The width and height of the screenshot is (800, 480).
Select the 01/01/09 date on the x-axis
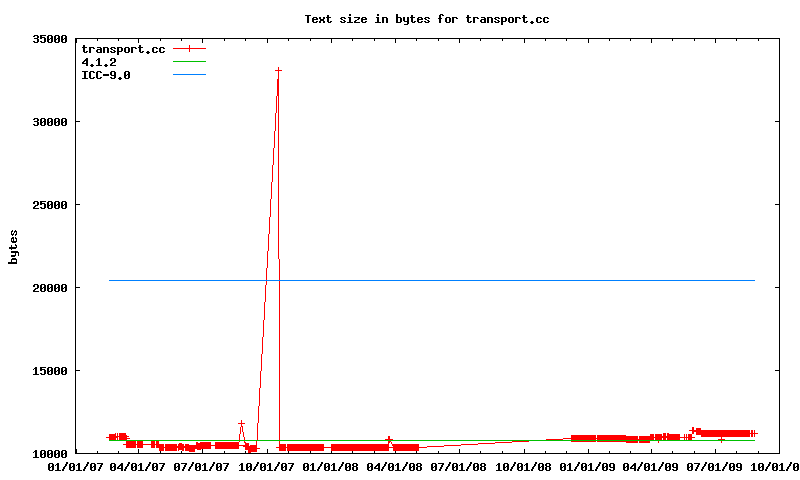pyautogui.click(x=587, y=466)
